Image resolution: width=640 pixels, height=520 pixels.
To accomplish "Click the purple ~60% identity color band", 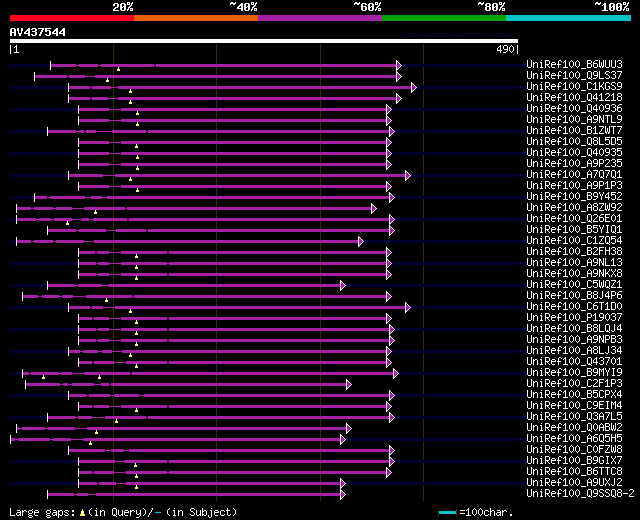I will point(320,18).
